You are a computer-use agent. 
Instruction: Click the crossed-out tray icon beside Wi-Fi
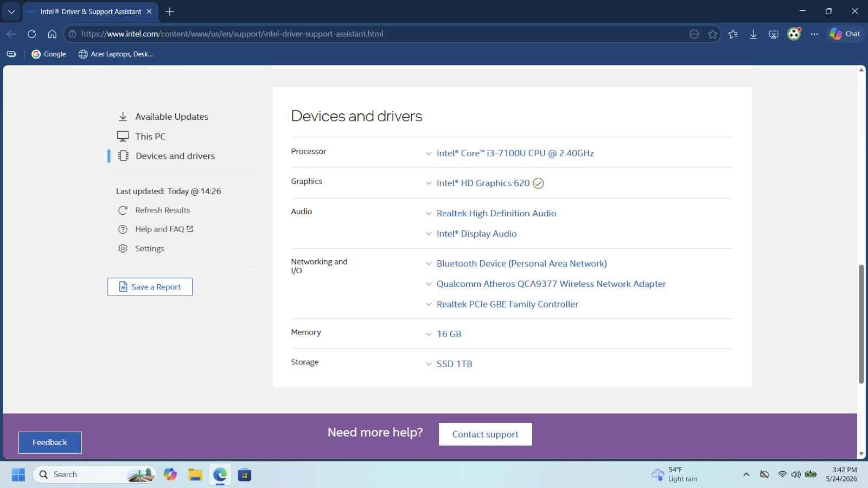[764, 474]
